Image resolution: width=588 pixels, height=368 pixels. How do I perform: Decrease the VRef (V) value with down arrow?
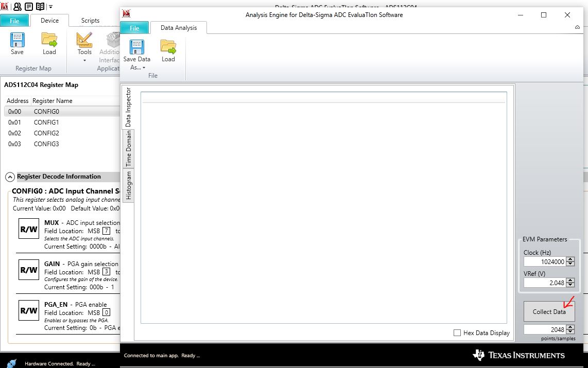570,285
